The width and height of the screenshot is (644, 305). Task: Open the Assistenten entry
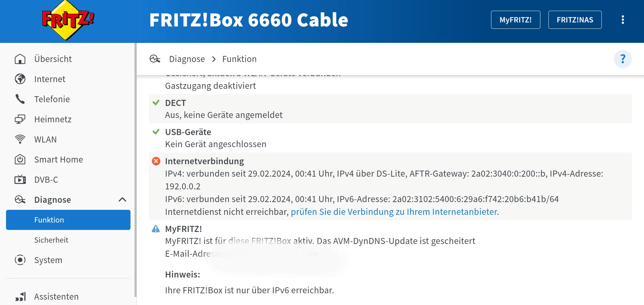coord(56,297)
